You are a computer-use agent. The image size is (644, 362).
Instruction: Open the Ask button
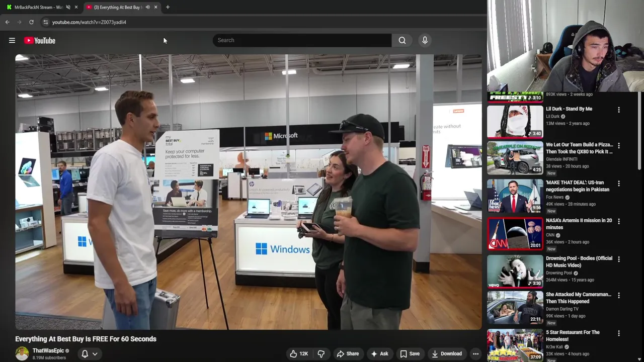pyautogui.click(x=379, y=354)
